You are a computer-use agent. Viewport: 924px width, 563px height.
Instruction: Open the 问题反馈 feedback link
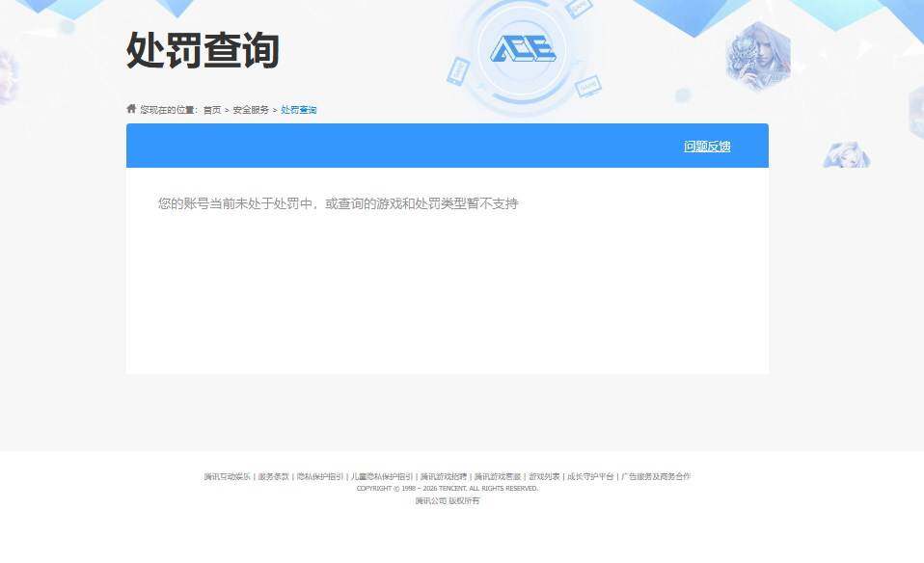[x=706, y=146]
